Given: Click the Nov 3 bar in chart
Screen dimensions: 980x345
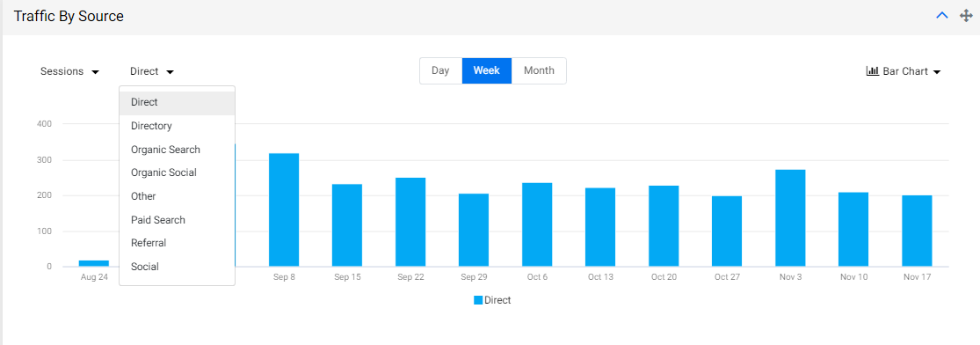Looking at the screenshot, I should [791, 218].
